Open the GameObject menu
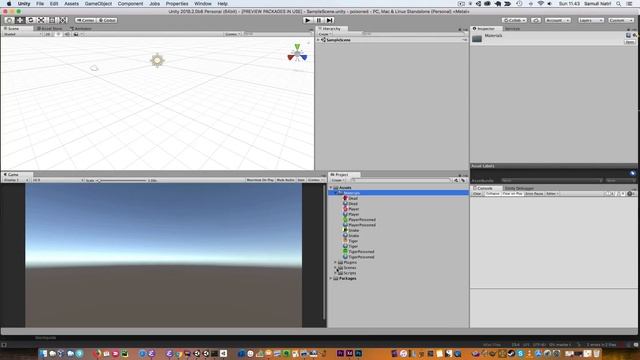Image resolution: width=640 pixels, height=360 pixels. pos(98,4)
